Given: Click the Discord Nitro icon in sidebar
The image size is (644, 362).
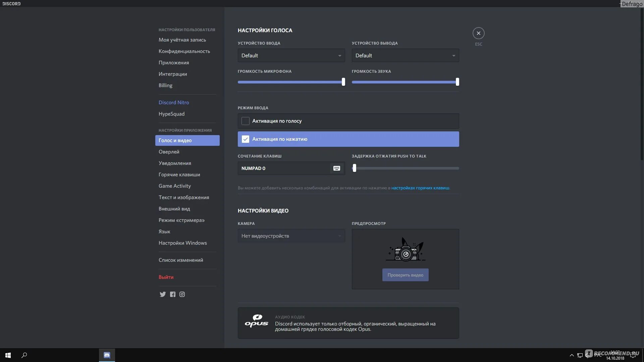Looking at the screenshot, I should click(173, 102).
